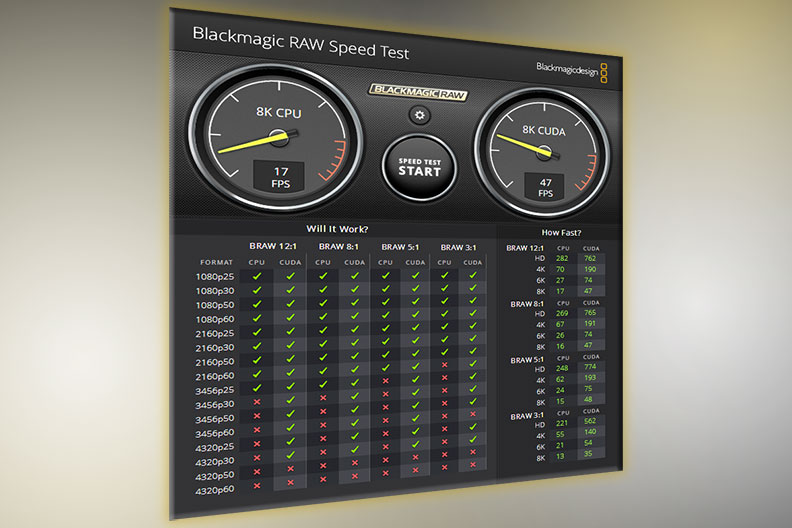Click the Will It Work? heading

pos(337,229)
